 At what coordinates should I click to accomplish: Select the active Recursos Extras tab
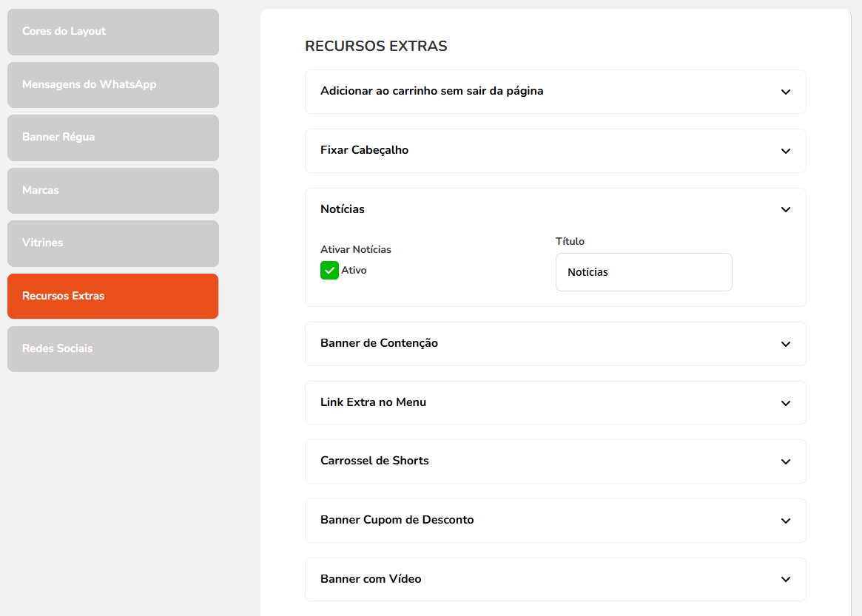point(112,296)
